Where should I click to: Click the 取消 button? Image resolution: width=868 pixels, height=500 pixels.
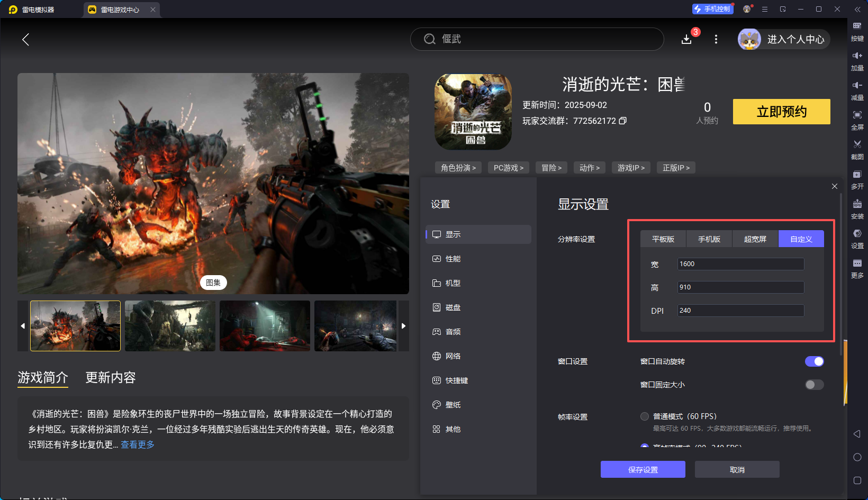point(737,469)
